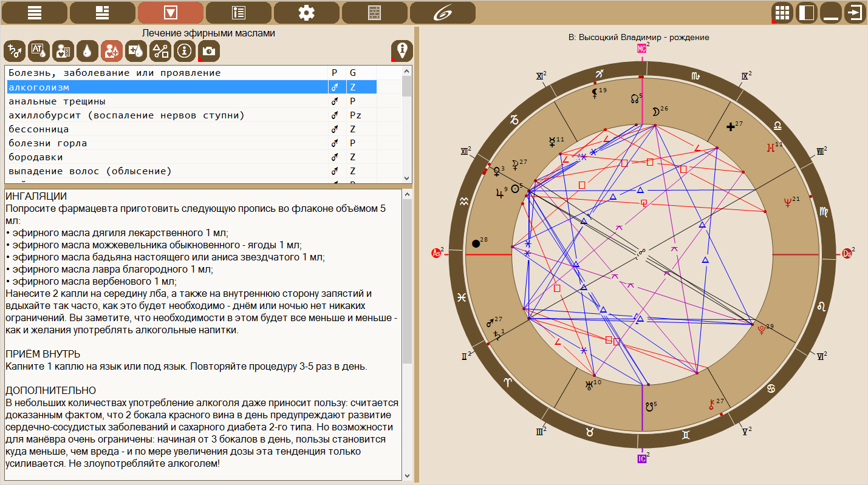Image resolution: width=868 pixels, height=485 pixels.
Task: Open the nine-square grid menu
Action: tap(782, 13)
